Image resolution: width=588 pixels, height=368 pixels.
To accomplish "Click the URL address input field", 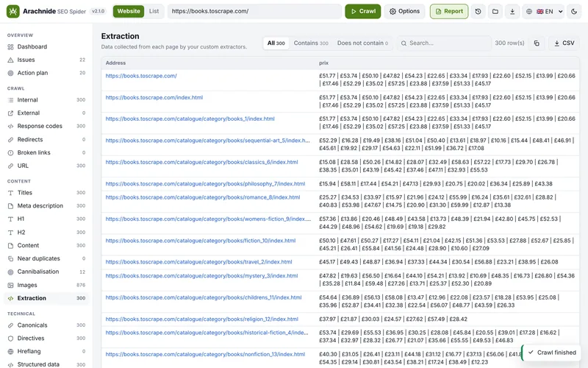I will (x=254, y=11).
